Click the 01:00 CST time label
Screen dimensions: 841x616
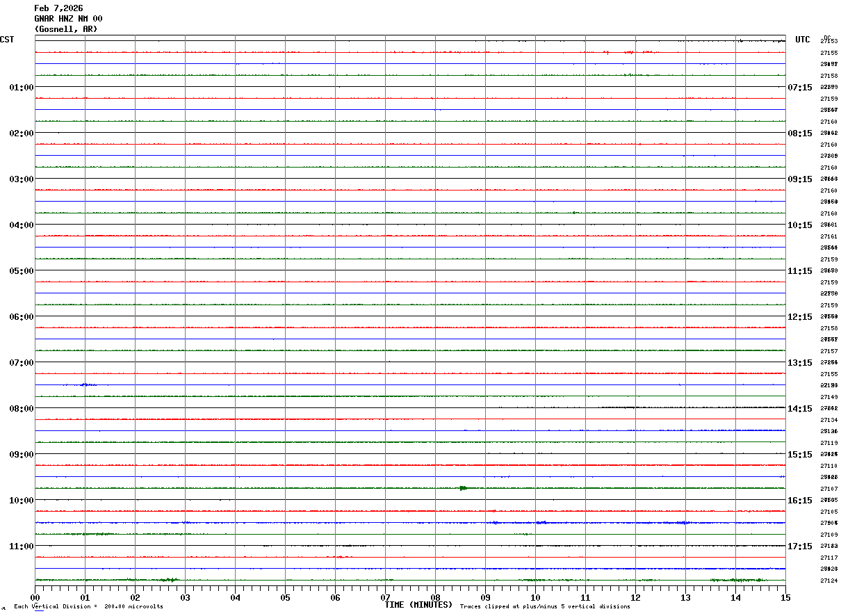(x=22, y=88)
